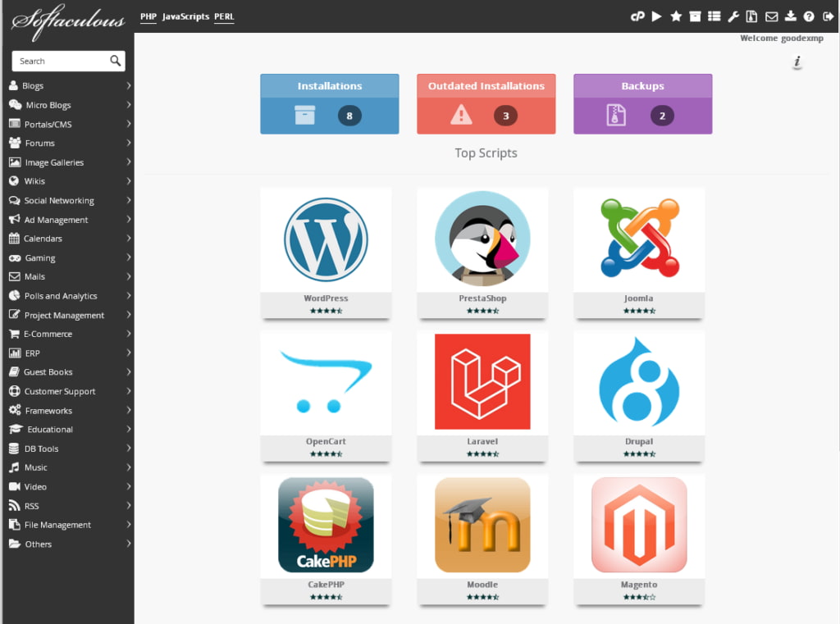The width and height of the screenshot is (840, 624).
Task: Click archive box icon in Installations panel
Action: [x=305, y=115]
